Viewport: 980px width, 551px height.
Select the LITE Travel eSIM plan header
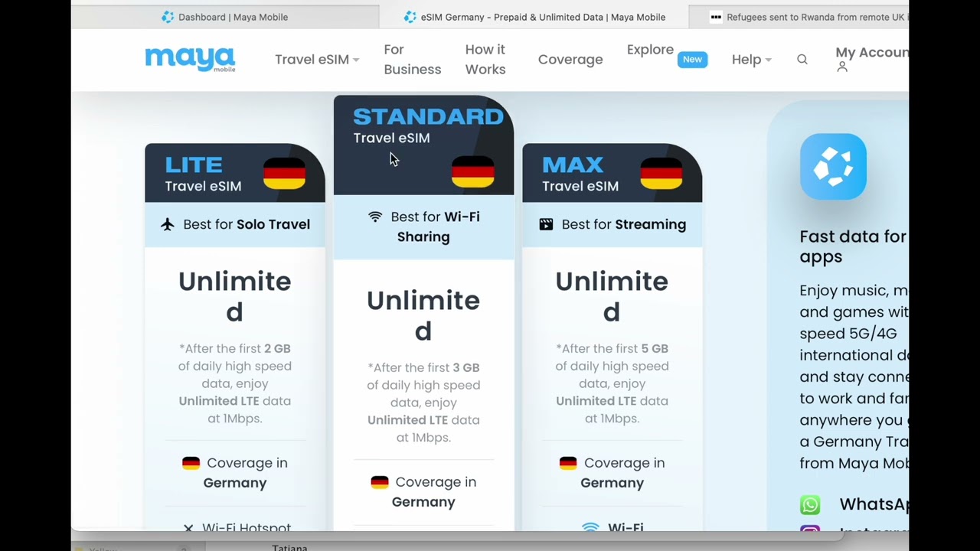tap(235, 174)
